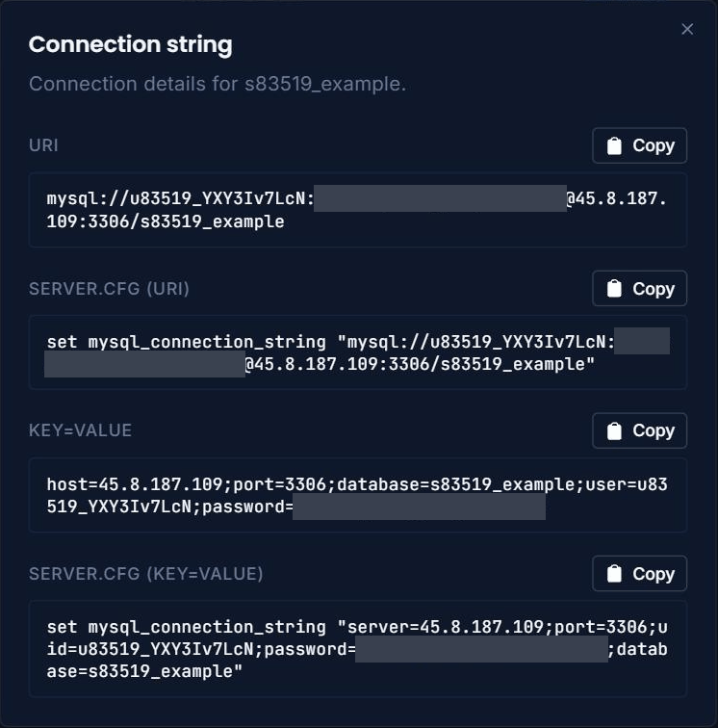Viewport: 718px width, 728px height.
Task: Copy the KEY=VALUE connection string
Action: pos(640,430)
